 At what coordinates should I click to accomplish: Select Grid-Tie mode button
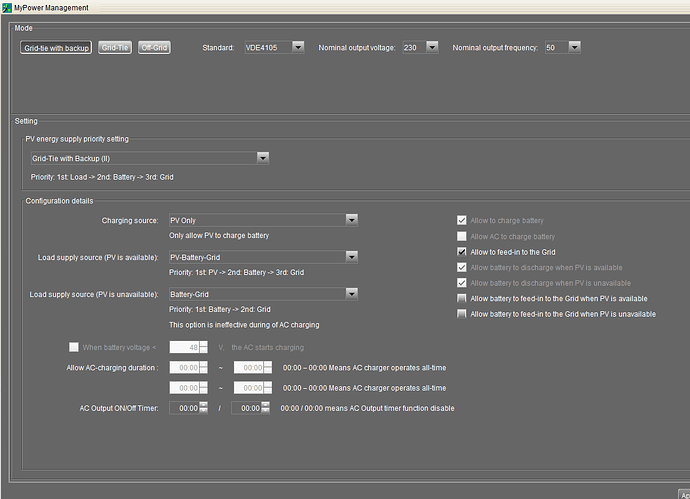pyautogui.click(x=114, y=47)
